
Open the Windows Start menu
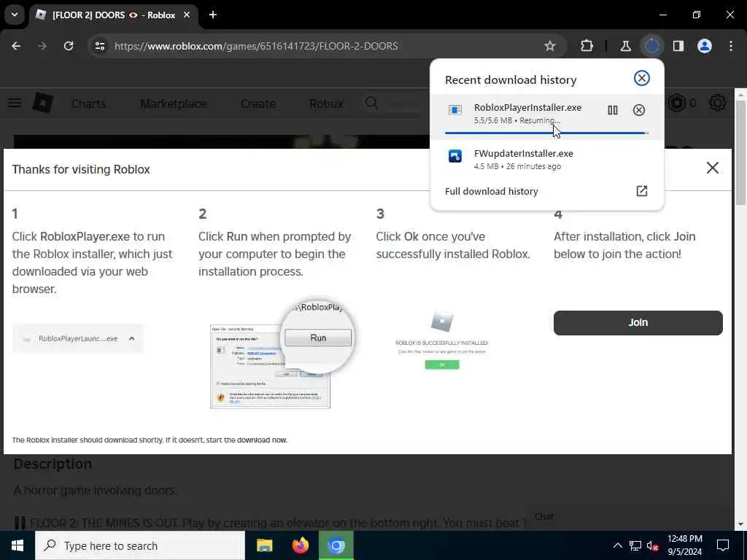pos(18,545)
